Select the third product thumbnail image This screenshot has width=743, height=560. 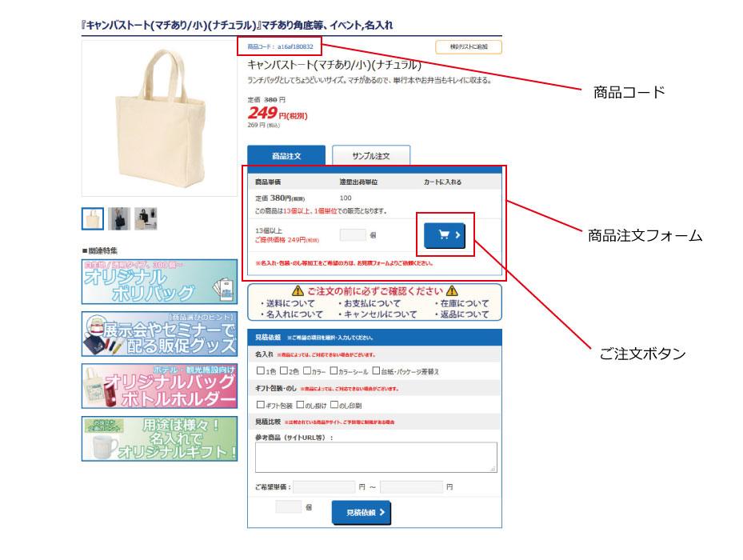(146, 218)
